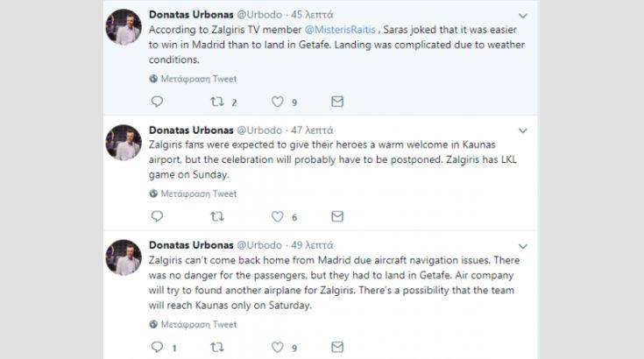Open Donatas Urbonas avatar on the first tweet
Viewport: 644px width, 359px height.
[x=123, y=30]
